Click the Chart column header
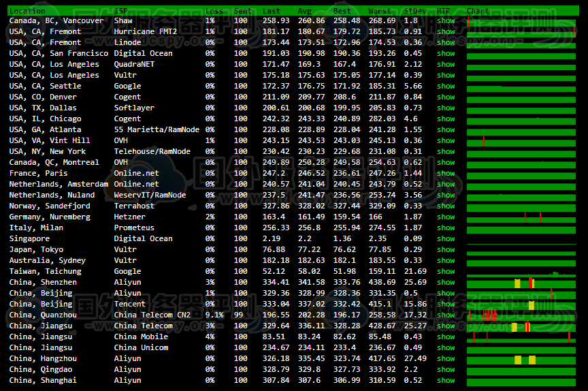The image size is (588, 391). 478,11
